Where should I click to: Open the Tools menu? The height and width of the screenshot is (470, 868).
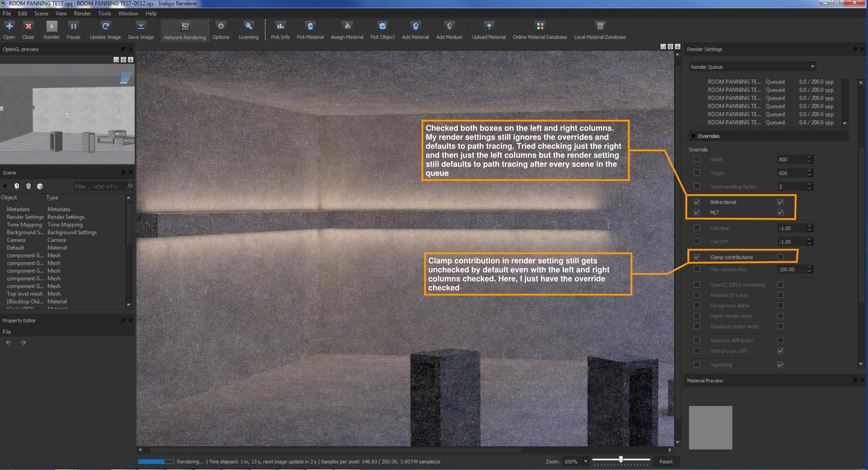coord(104,13)
